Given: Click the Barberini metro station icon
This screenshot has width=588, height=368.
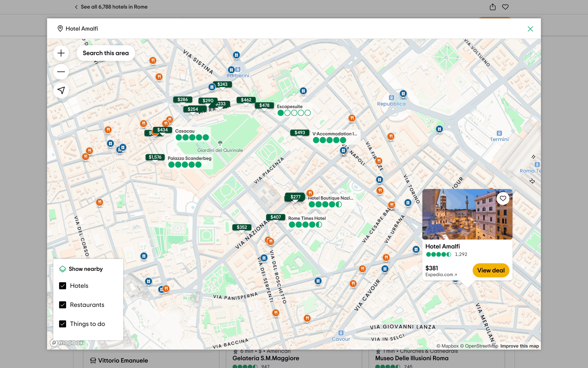Looking at the screenshot, I should 238,70.
